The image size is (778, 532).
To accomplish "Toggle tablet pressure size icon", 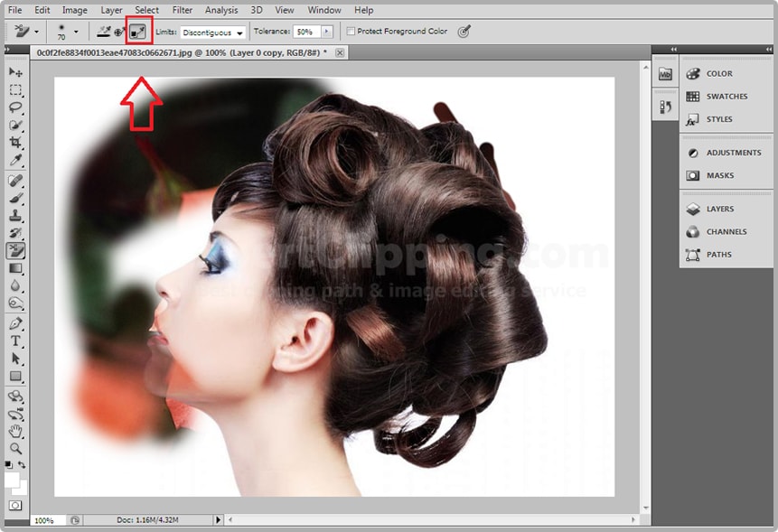I will tap(464, 32).
